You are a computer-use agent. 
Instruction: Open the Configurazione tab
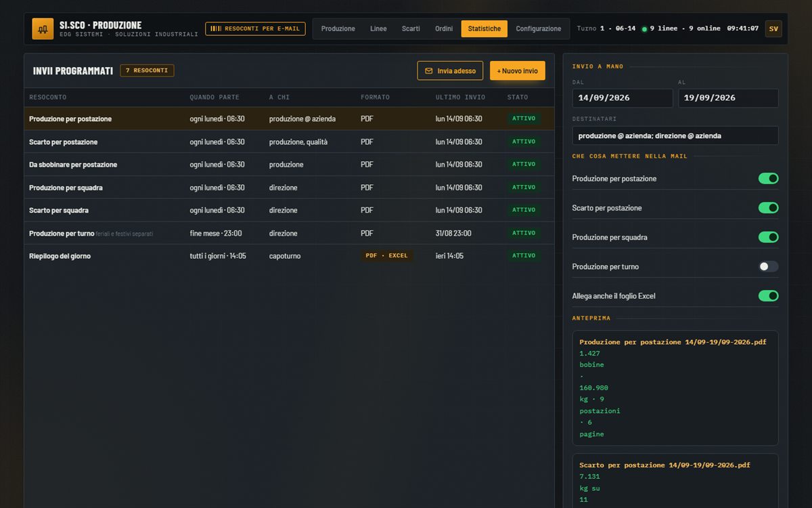click(x=539, y=28)
